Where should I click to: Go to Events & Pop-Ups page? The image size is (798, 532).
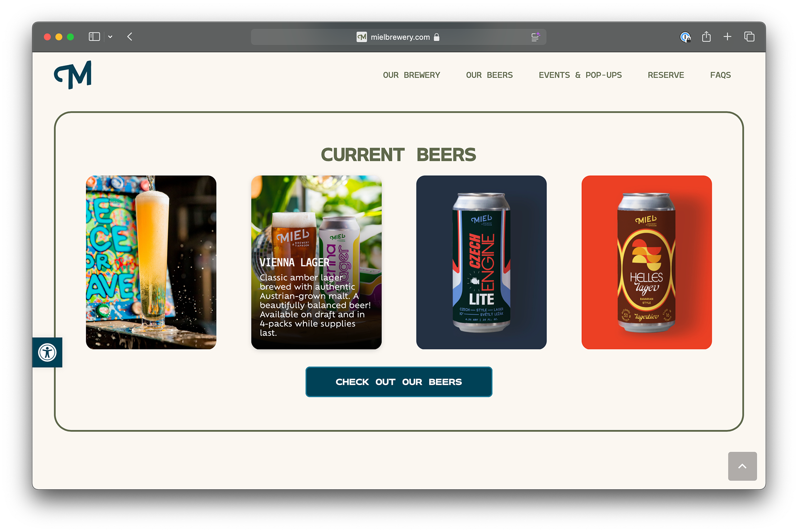(580, 75)
